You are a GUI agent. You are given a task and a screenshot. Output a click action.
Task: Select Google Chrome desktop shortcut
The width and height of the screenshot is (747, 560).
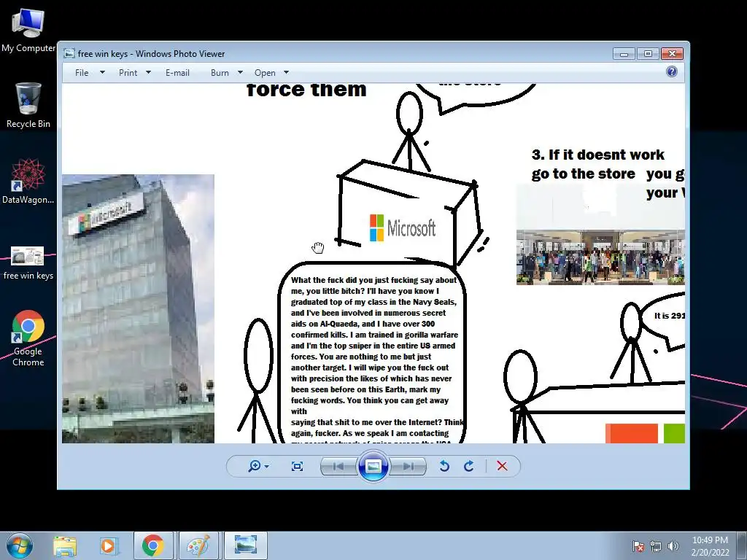[28, 338]
